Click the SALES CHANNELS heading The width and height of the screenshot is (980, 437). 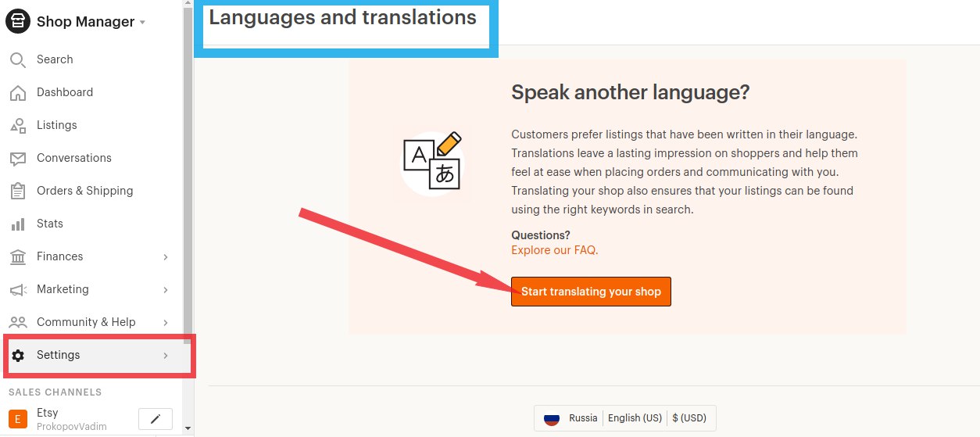pyautogui.click(x=55, y=392)
